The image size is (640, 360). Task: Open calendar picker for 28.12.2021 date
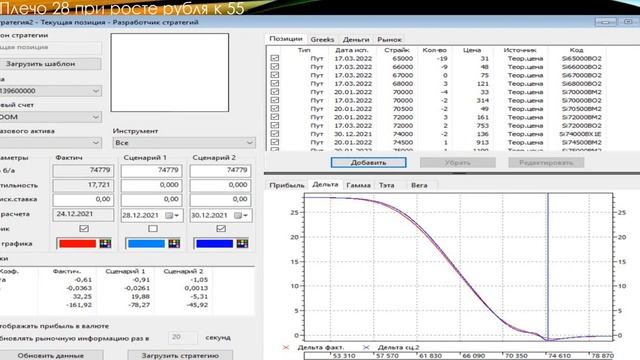172,216
